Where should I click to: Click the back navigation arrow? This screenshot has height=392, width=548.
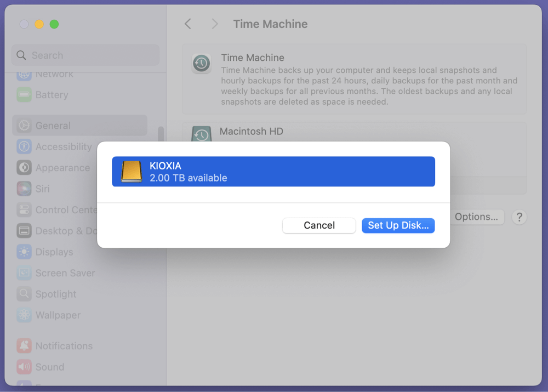tap(187, 24)
